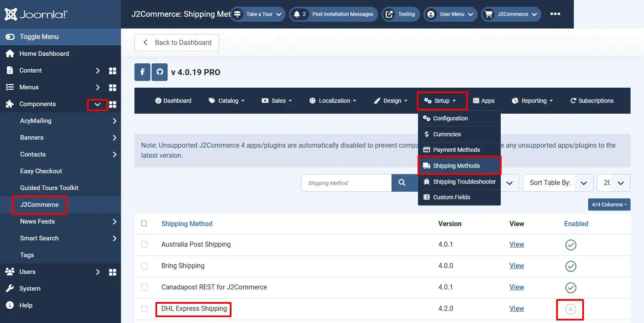Open Users dashboard grid icon
644x323 pixels.
(113, 272)
